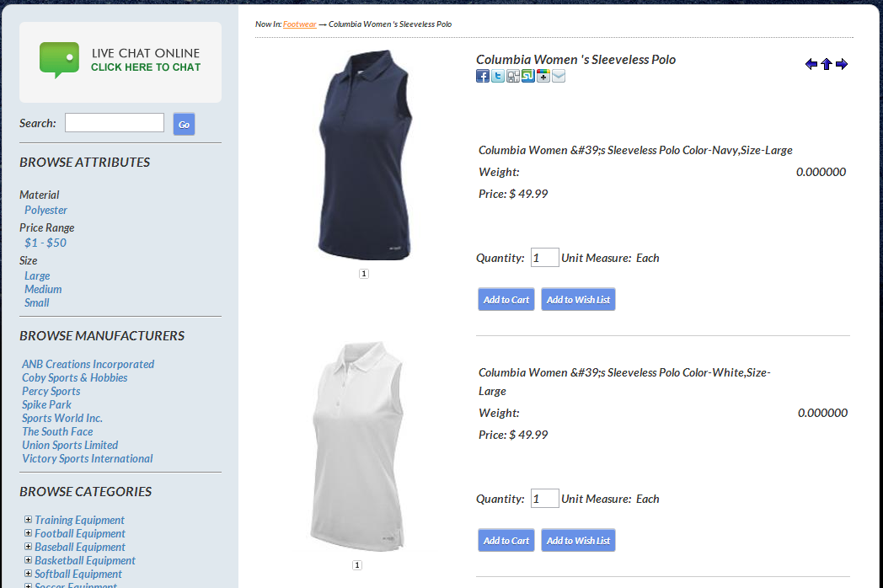Share product on Twitter
The width and height of the screenshot is (883, 588).
498,77
